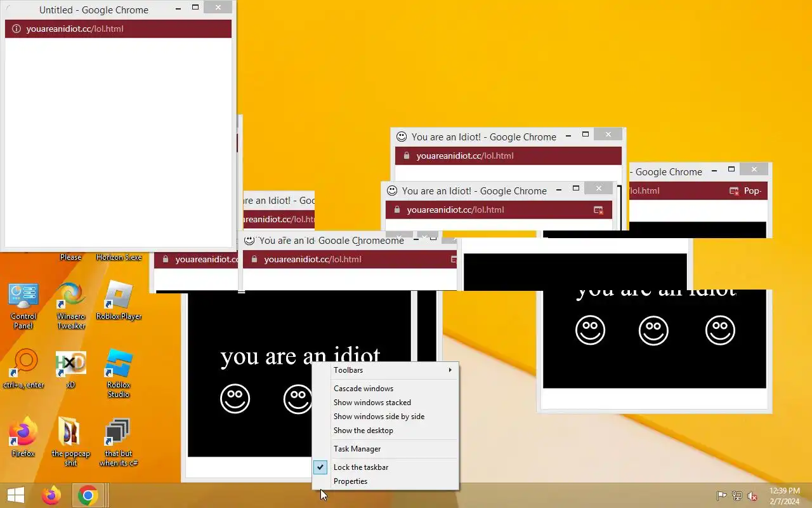
Task: Click the URL in the topmost idiot window
Action: 465,156
